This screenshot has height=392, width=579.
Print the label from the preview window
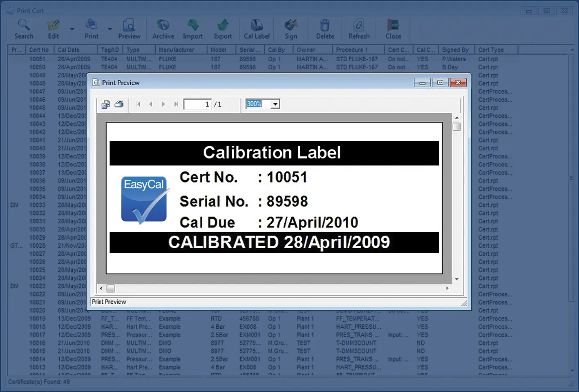pos(119,104)
